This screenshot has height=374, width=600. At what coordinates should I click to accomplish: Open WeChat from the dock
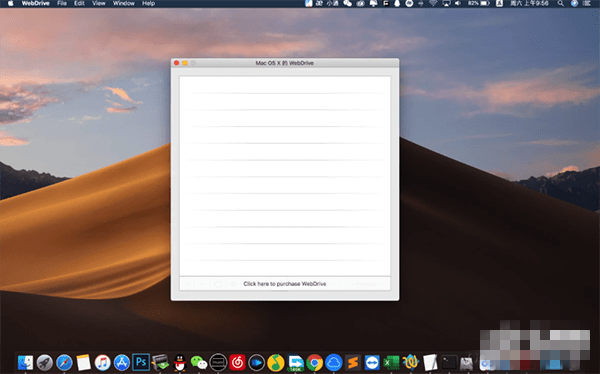[199, 362]
